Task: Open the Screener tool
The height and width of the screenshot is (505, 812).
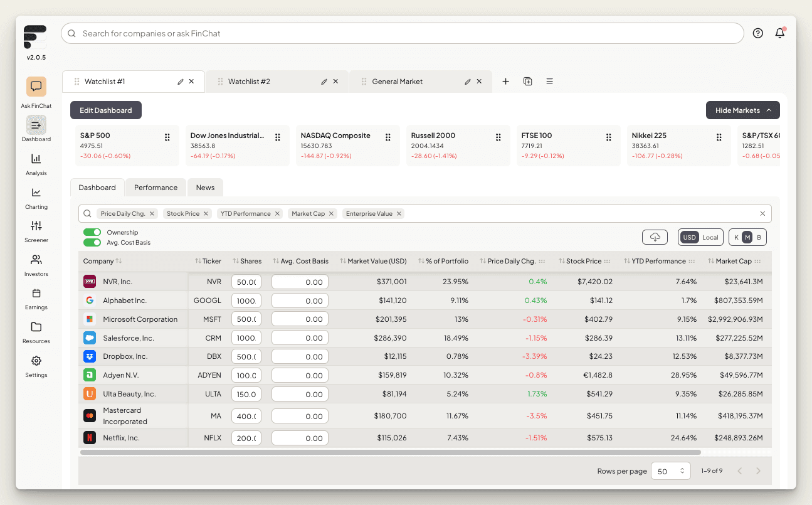Action: point(36,226)
